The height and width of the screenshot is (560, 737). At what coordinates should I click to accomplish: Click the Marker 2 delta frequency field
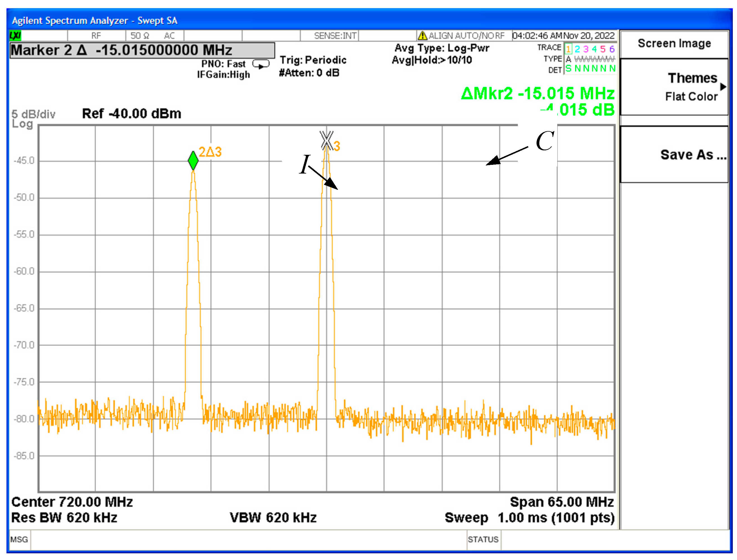[x=142, y=50]
